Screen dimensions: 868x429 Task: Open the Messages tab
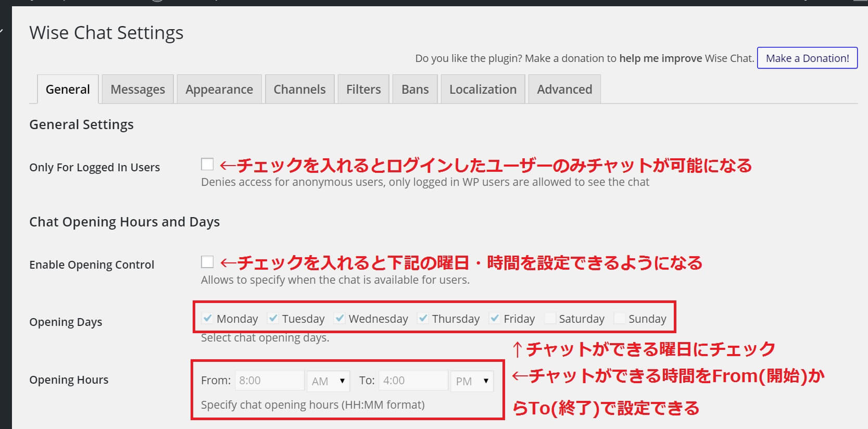tap(137, 89)
